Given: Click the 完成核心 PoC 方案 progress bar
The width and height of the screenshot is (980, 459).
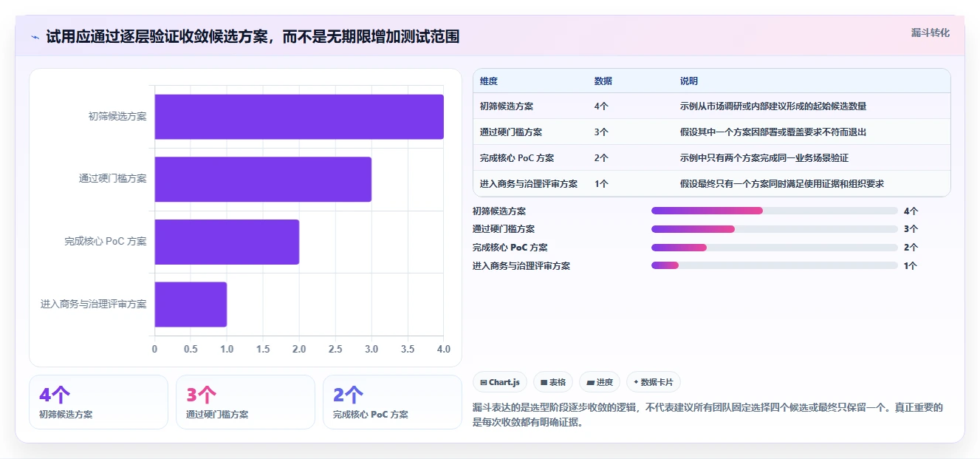Looking at the screenshot, I should coord(774,248).
